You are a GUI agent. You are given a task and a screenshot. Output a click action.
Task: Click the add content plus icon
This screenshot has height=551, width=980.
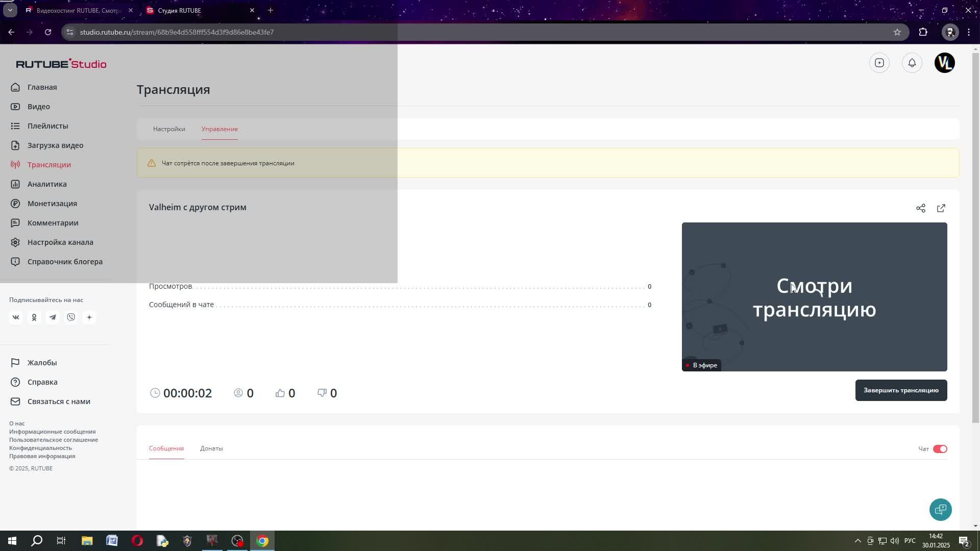[879, 63]
